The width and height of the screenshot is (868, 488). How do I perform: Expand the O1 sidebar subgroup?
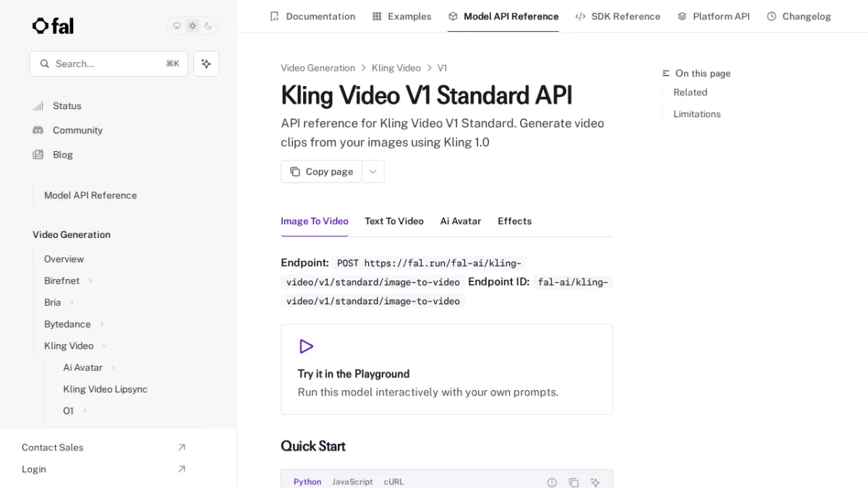[x=75, y=411]
